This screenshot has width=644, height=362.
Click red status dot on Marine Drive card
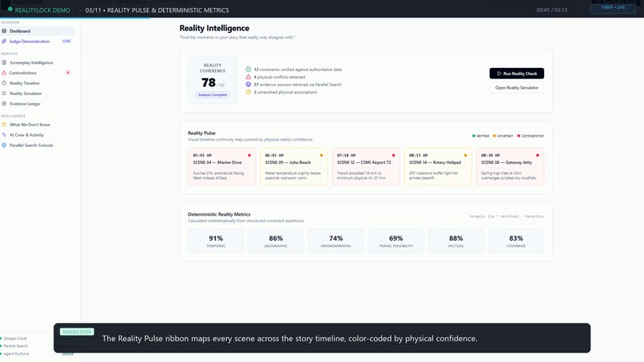pyautogui.click(x=249, y=155)
